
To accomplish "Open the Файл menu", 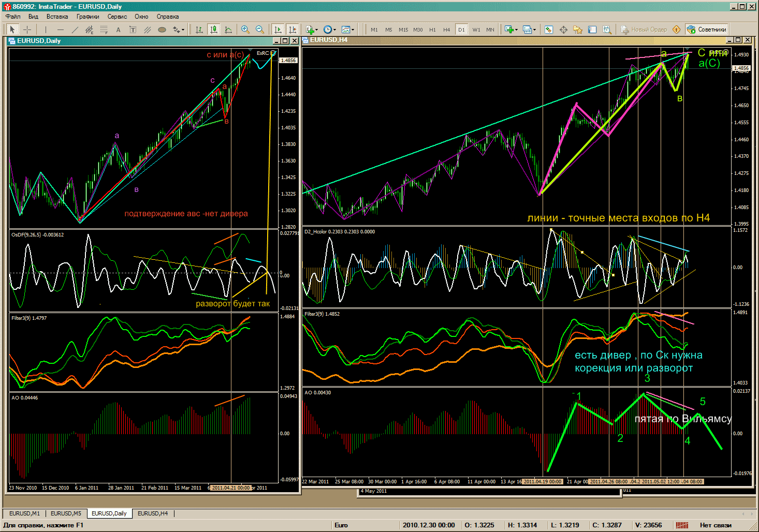I will coord(13,17).
